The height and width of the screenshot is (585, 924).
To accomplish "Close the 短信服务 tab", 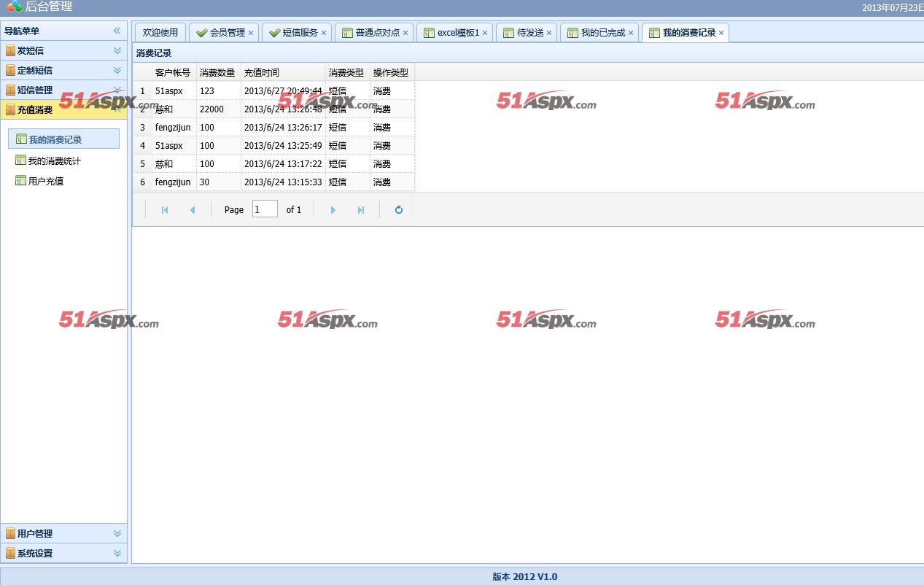I will [x=324, y=33].
